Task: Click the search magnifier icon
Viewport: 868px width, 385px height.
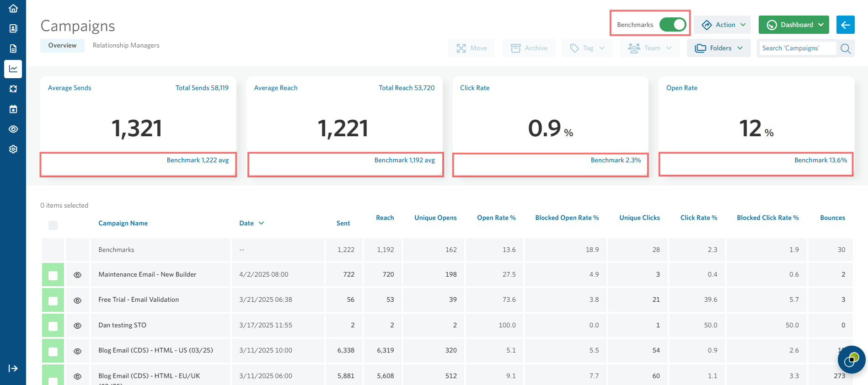Action: click(x=846, y=48)
